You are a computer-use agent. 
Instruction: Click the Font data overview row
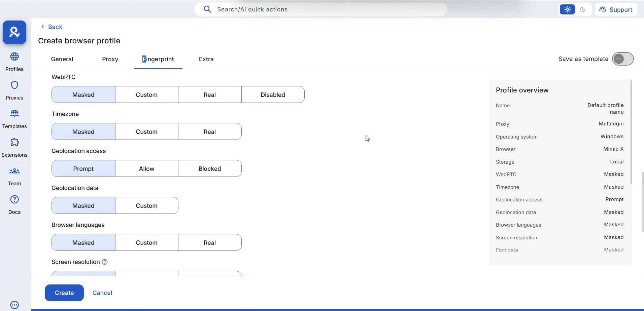(560, 250)
